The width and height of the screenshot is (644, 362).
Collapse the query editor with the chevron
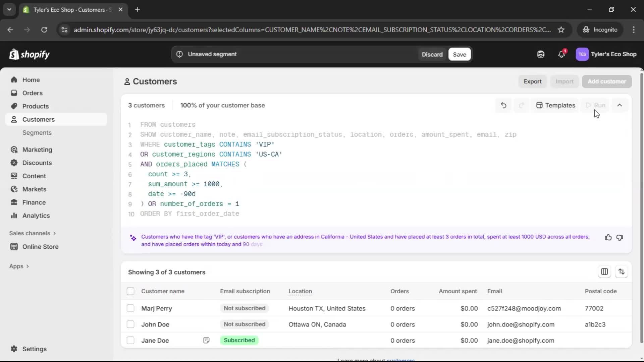(x=620, y=105)
